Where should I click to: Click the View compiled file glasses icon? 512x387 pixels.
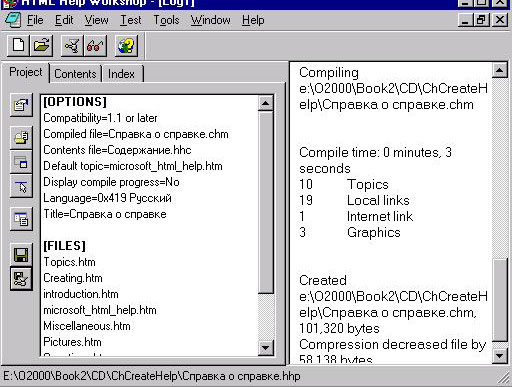click(x=95, y=45)
